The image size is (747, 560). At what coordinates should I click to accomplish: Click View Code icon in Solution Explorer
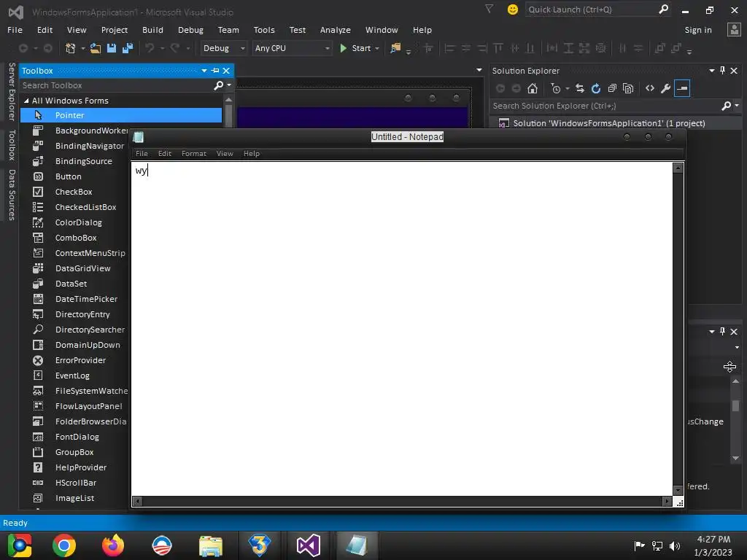point(650,88)
